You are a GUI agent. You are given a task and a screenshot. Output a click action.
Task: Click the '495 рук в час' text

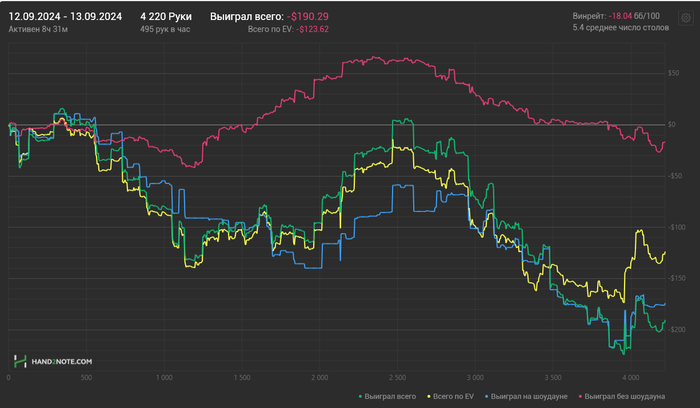pyautogui.click(x=165, y=29)
